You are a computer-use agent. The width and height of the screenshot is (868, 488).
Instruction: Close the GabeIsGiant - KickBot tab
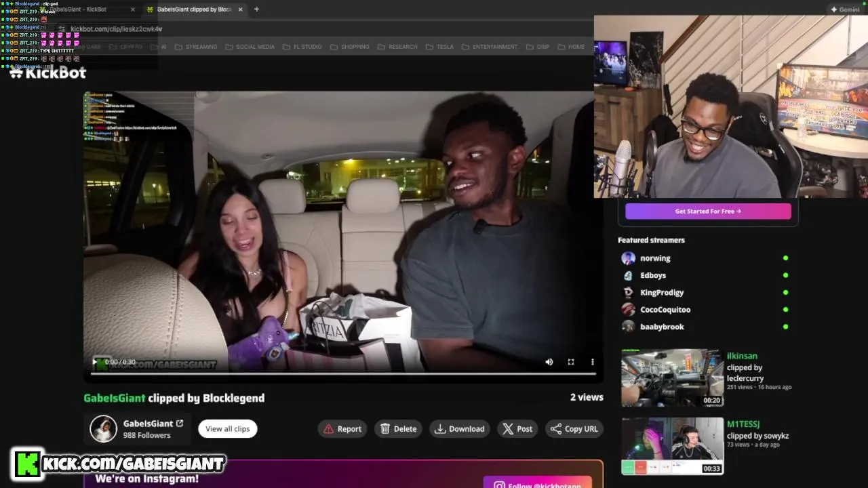(x=133, y=9)
